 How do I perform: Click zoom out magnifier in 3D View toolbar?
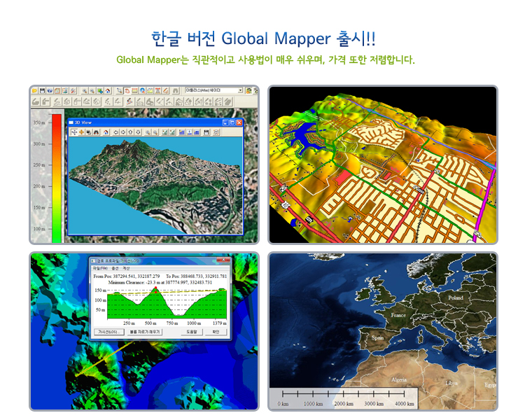[x=155, y=132]
